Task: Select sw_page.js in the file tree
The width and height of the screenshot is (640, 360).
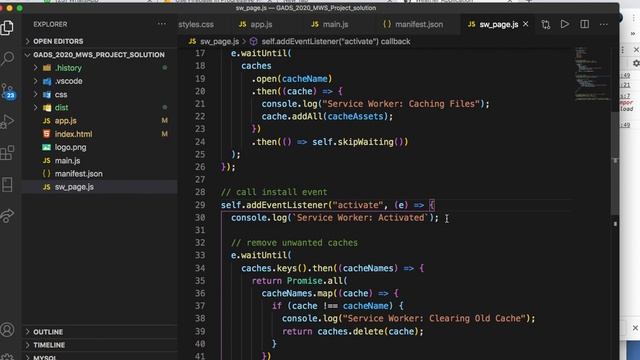Action: pyautogui.click(x=74, y=187)
